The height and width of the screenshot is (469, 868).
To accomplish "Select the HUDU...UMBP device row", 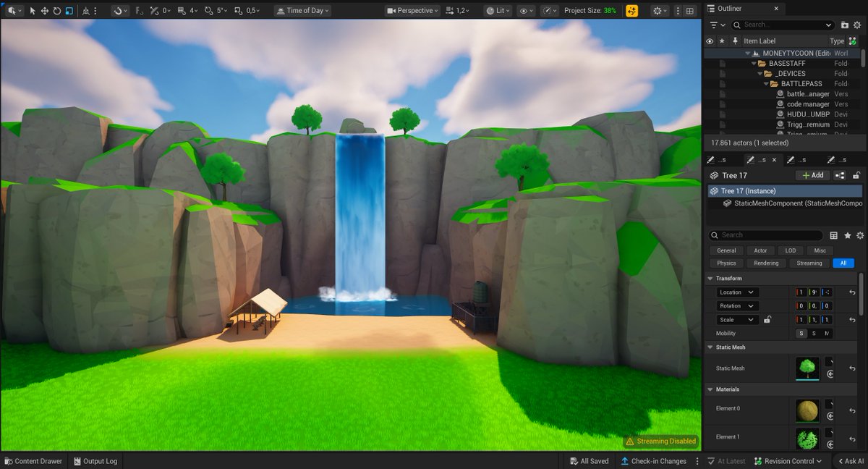I will [783, 114].
